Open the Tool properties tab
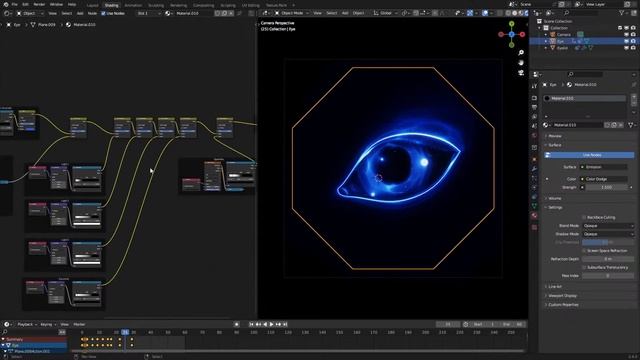 (x=534, y=86)
